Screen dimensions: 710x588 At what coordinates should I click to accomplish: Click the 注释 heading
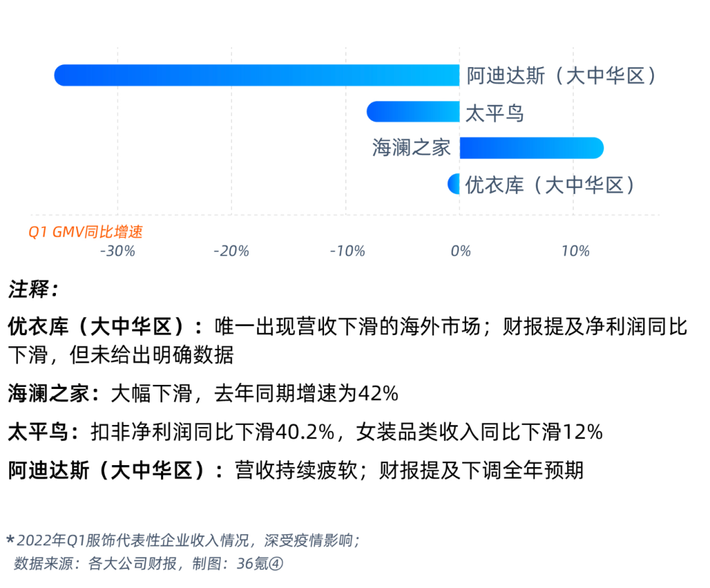33,288
